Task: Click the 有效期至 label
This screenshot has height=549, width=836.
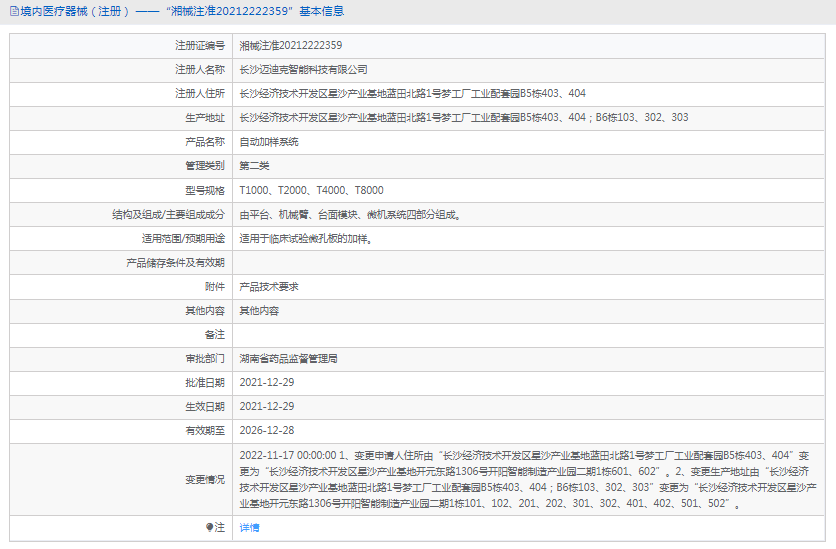Action: click(205, 431)
